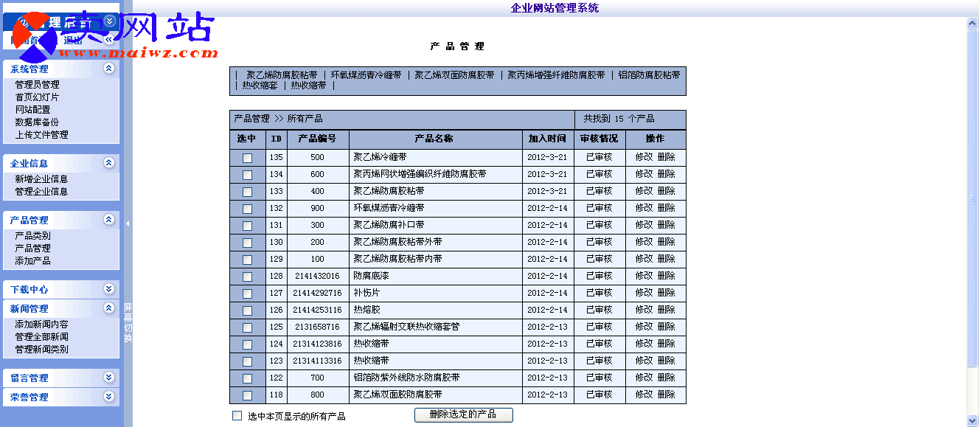Filter by 热收缩套 category link
980x427 pixels.
tap(260, 86)
